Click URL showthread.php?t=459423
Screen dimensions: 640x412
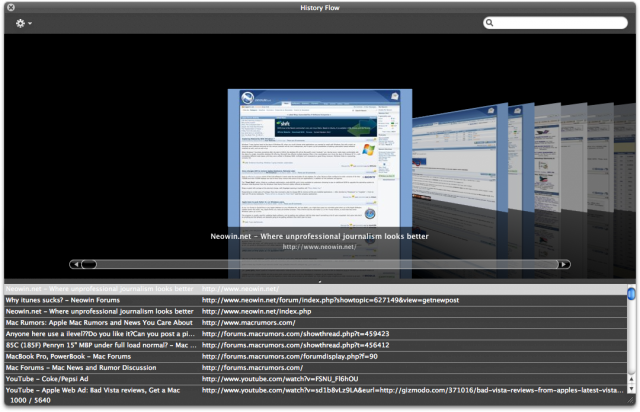(296, 334)
